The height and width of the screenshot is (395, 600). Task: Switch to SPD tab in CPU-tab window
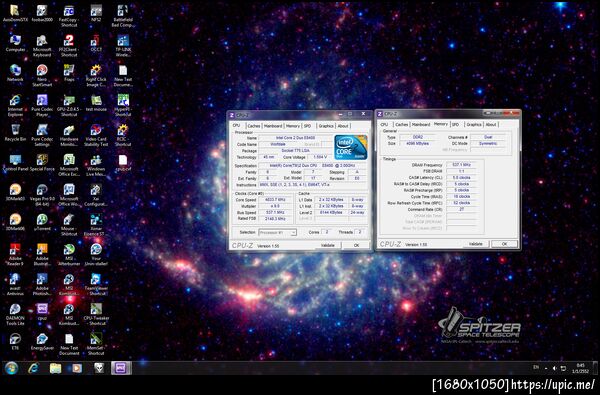coord(307,126)
